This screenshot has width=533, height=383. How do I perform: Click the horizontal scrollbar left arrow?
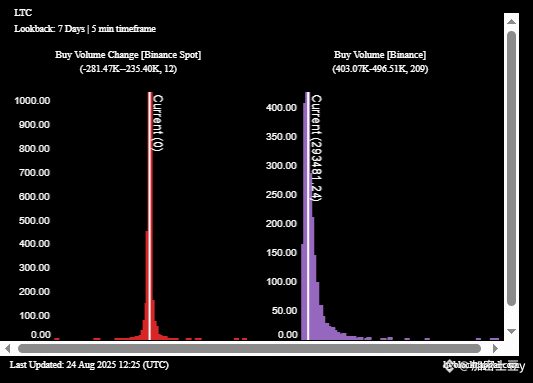(x=7, y=348)
